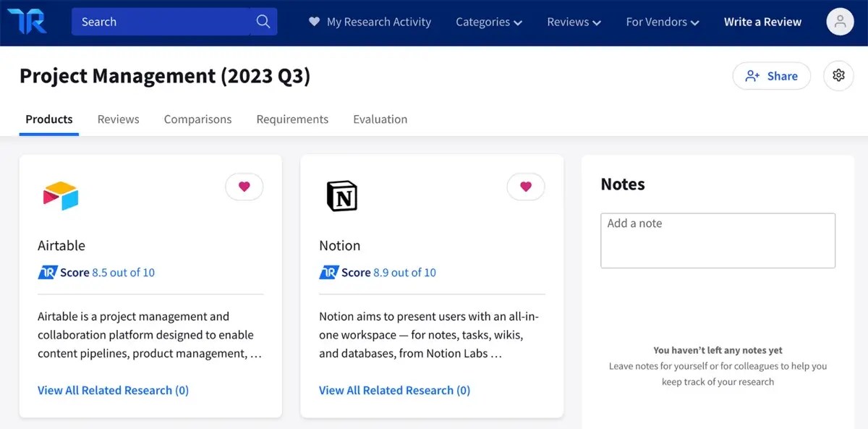Click TR score icon on Airtable card
The image size is (868, 429).
tap(47, 273)
